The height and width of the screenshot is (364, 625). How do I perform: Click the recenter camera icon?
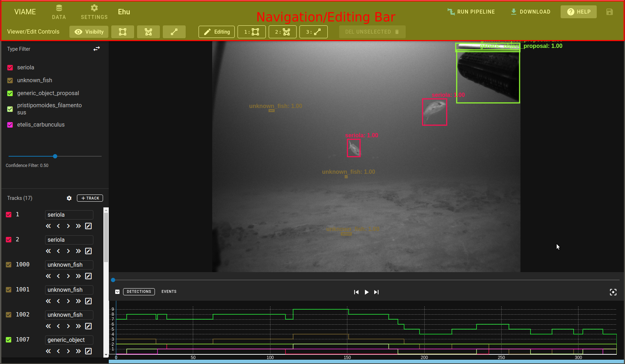[x=613, y=292]
